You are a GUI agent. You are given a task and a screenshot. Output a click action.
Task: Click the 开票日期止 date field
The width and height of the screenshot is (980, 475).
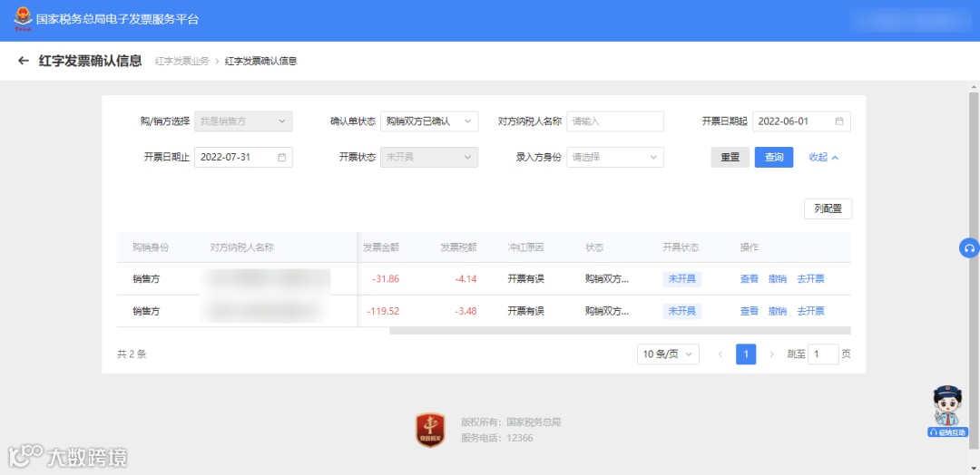(243, 158)
